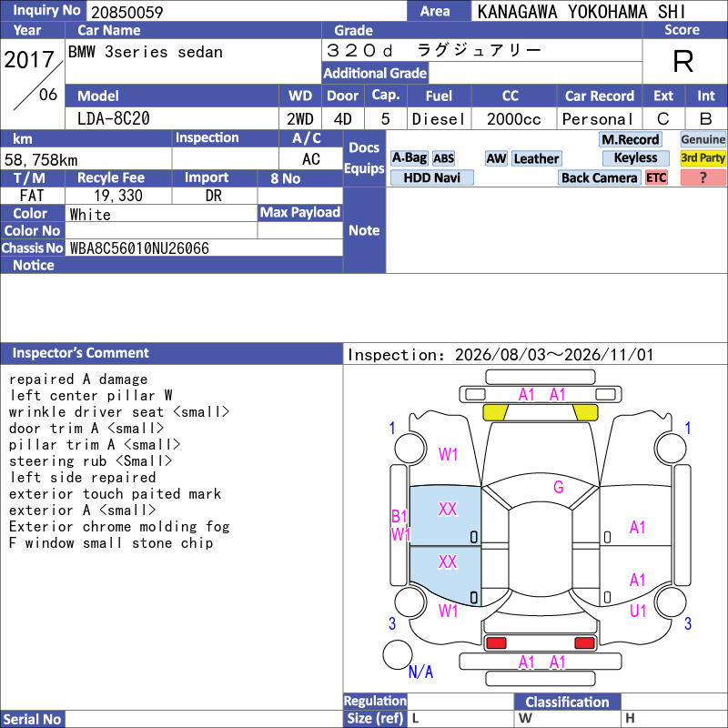Screen dimensions: 728x728
Task: Click the red ETC badge
Action: click(x=656, y=177)
